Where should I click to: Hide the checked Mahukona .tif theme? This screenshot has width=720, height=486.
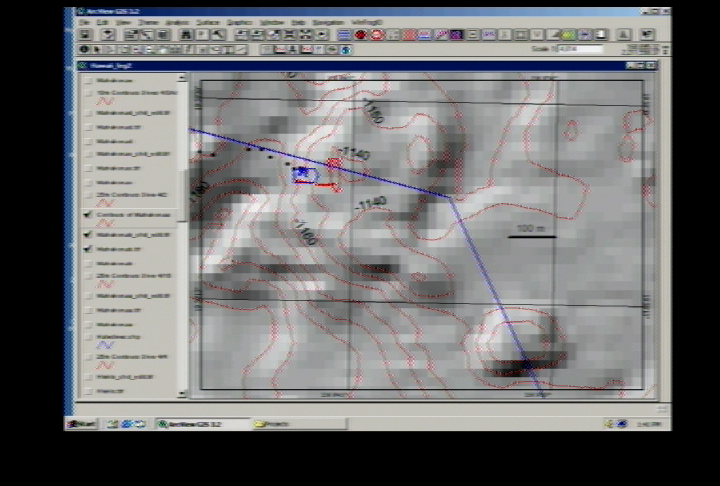[x=88, y=249]
